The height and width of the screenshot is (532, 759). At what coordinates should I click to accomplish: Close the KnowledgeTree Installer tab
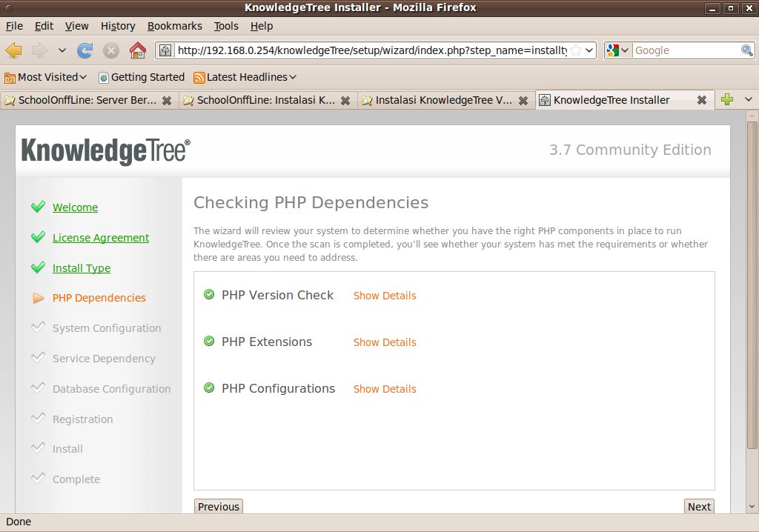[x=701, y=100]
